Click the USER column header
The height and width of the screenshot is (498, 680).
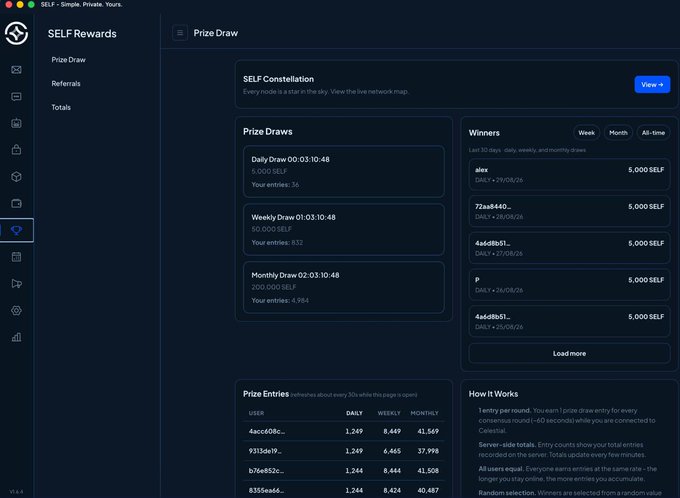pyautogui.click(x=256, y=413)
